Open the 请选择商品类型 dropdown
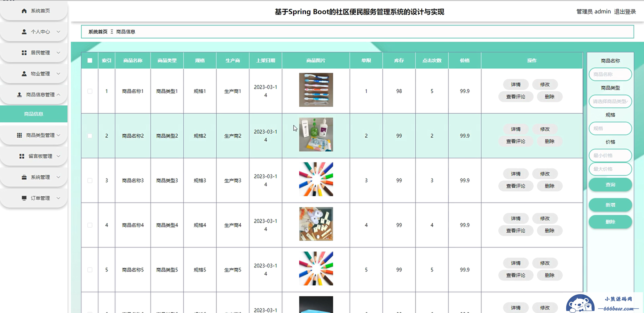644x313 pixels. click(610, 101)
